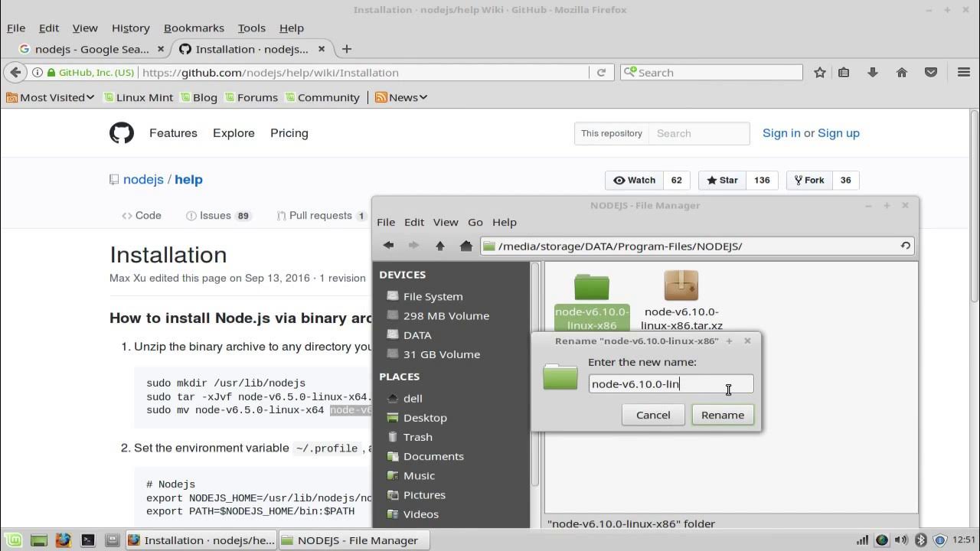Go to parent folder with up arrow
Image resolution: width=980 pixels, height=551 pixels.
pos(439,246)
